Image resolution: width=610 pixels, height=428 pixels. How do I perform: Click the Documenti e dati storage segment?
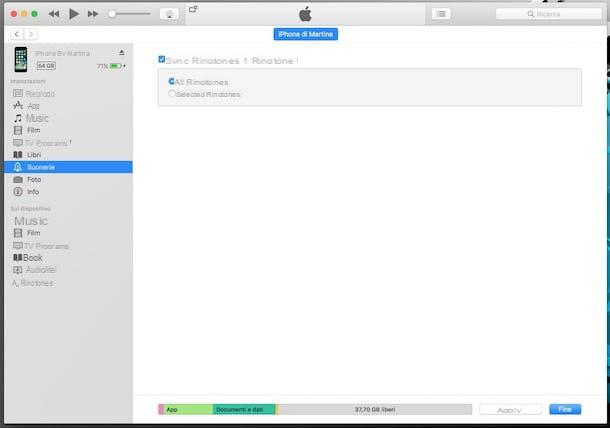(x=244, y=409)
